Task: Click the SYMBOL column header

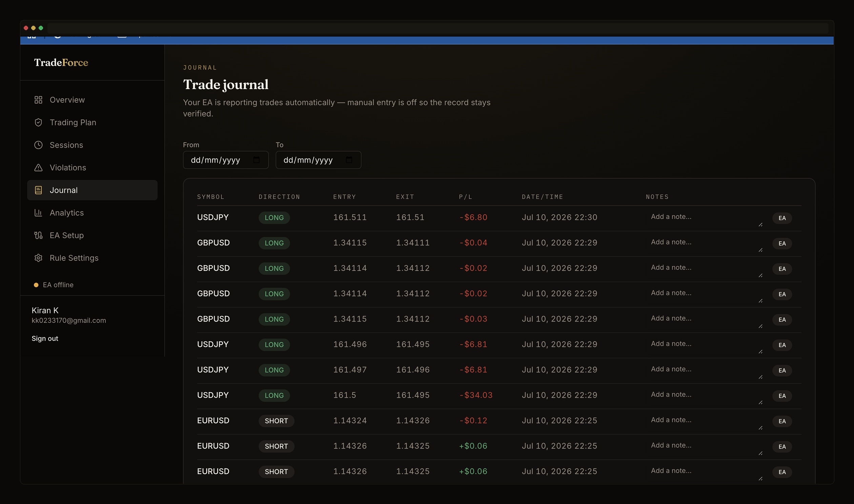Action: click(210, 197)
